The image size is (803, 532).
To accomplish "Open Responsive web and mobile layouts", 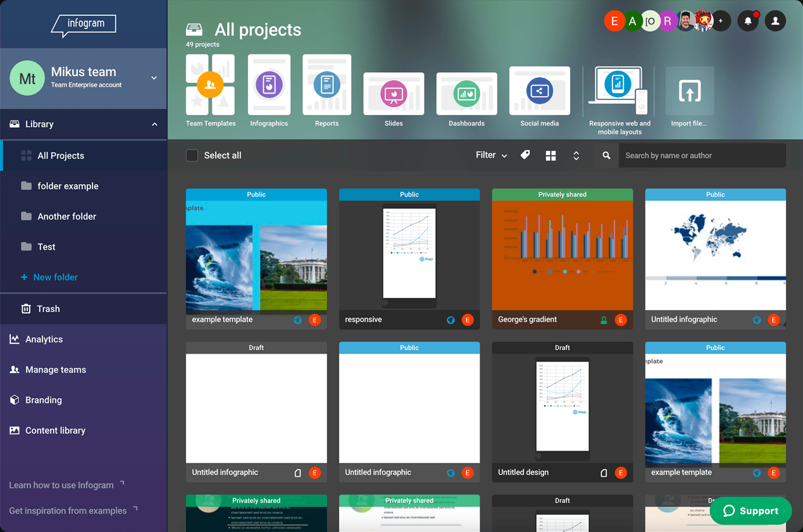I will coord(619,91).
